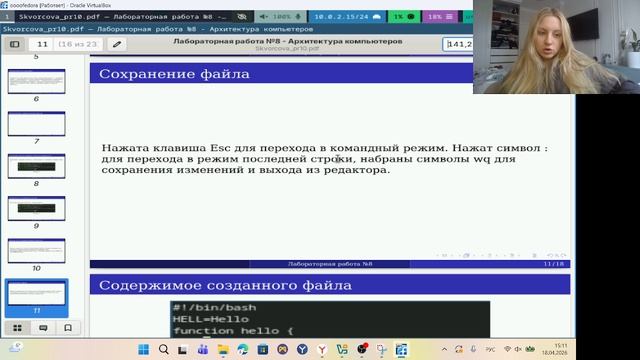
Task: Open the annotation pencil tool
Action: 117,44
